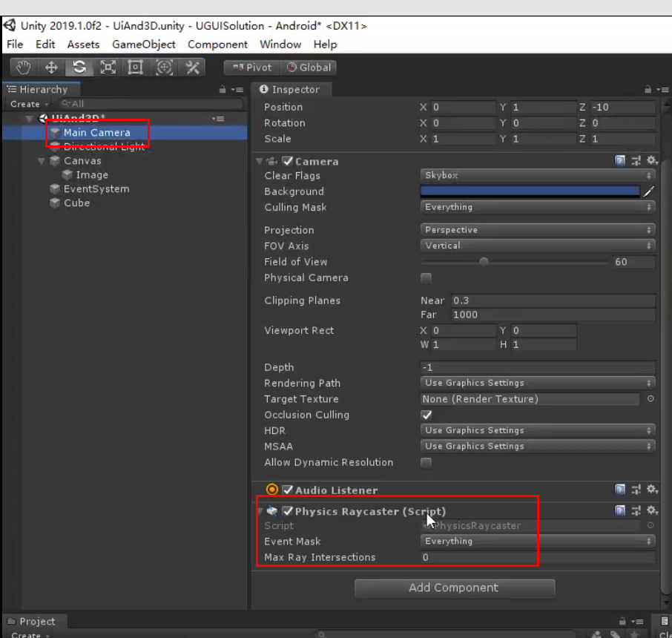Viewport: 672px width, 638px height.
Task: Select the Move tool
Action: [x=51, y=68]
